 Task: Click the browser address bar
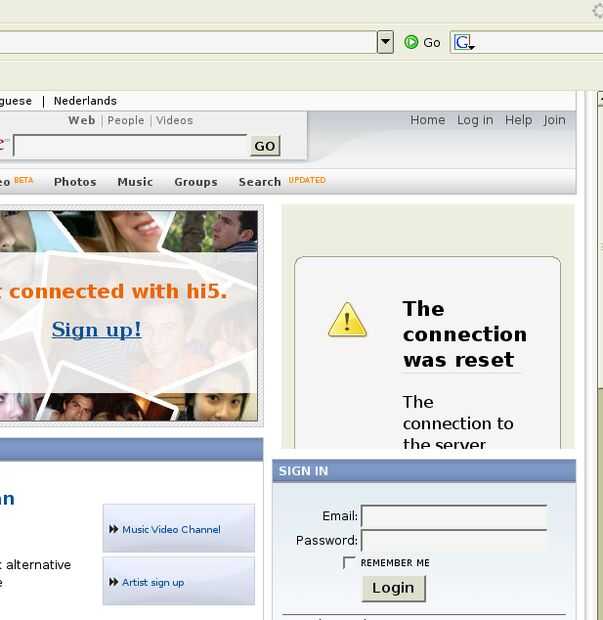pyautogui.click(x=188, y=42)
